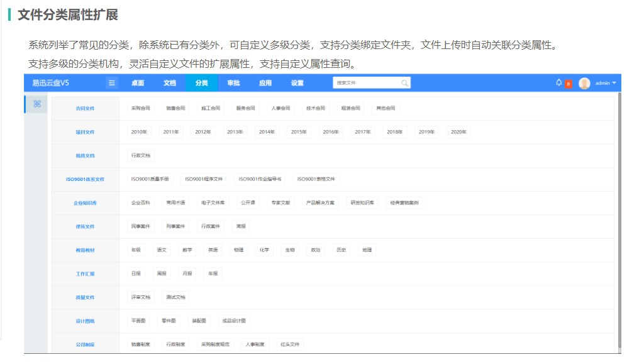This screenshot has height=362, width=644.
Task: Open the 分类 tab
Action: [201, 83]
